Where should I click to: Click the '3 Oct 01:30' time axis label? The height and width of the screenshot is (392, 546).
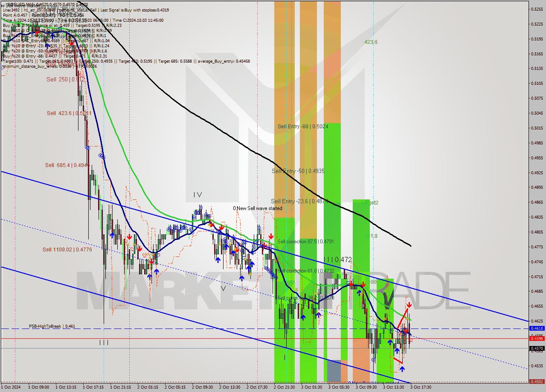[x=311, y=387]
